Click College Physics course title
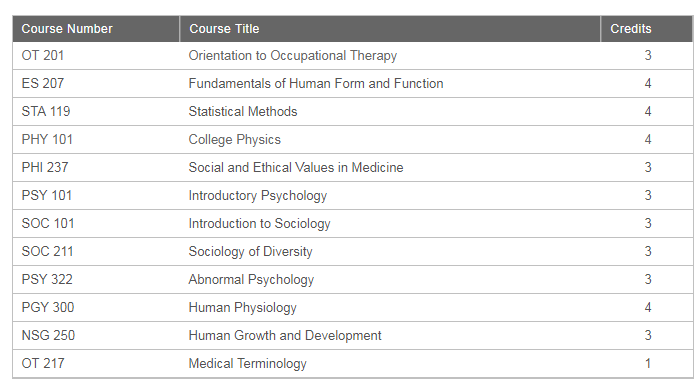Image resolution: width=699 pixels, height=390 pixels. pyautogui.click(x=234, y=140)
